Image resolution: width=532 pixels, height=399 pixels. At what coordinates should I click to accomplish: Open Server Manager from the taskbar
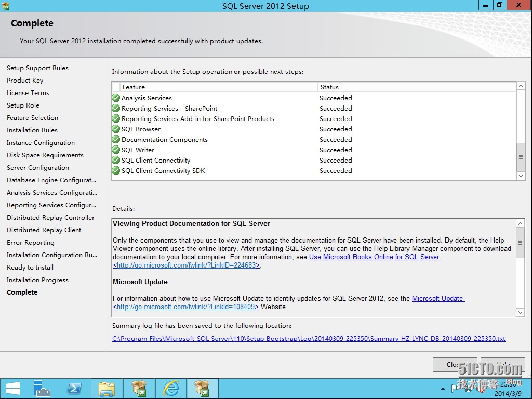tap(42, 389)
